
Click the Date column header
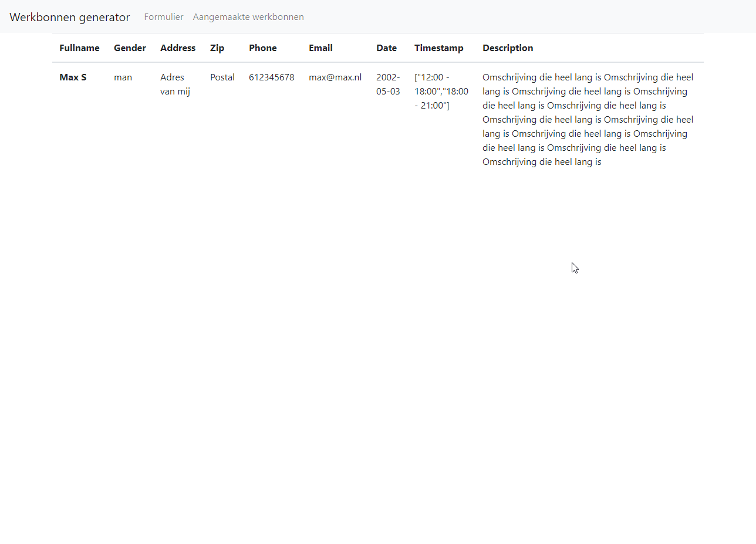click(x=386, y=48)
